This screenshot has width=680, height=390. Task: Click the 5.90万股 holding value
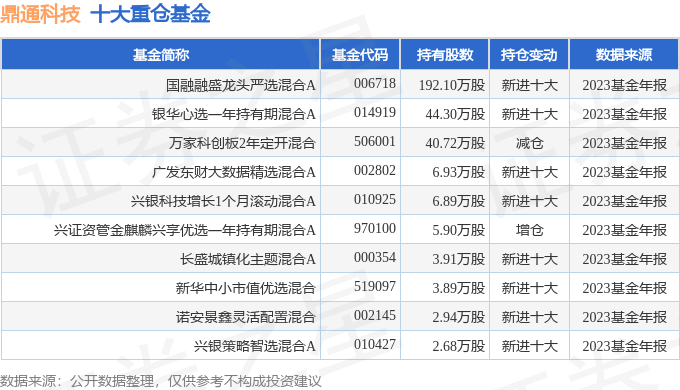point(459,230)
